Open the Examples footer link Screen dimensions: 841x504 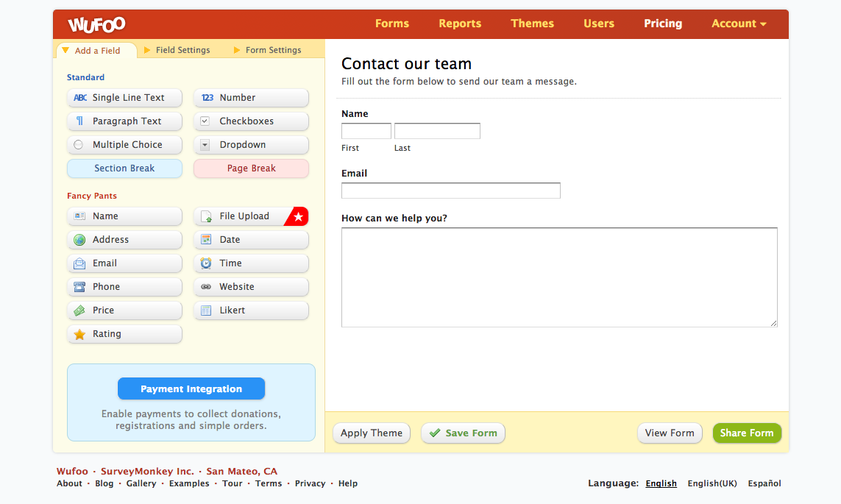[x=189, y=483]
